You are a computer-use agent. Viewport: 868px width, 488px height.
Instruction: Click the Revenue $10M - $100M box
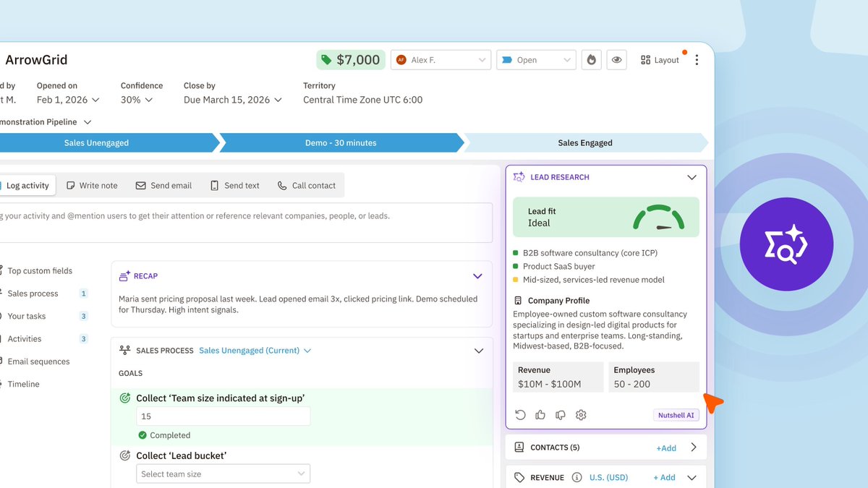tap(558, 377)
